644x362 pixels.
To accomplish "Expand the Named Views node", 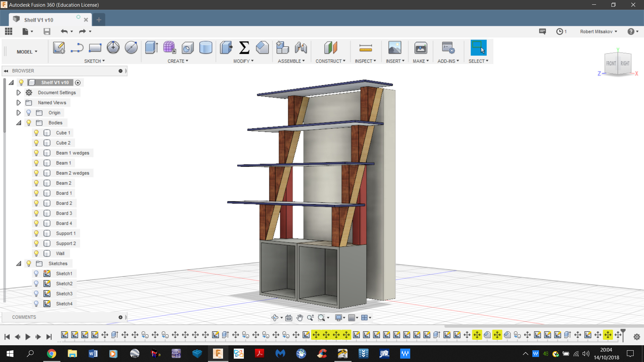I will click(x=19, y=103).
